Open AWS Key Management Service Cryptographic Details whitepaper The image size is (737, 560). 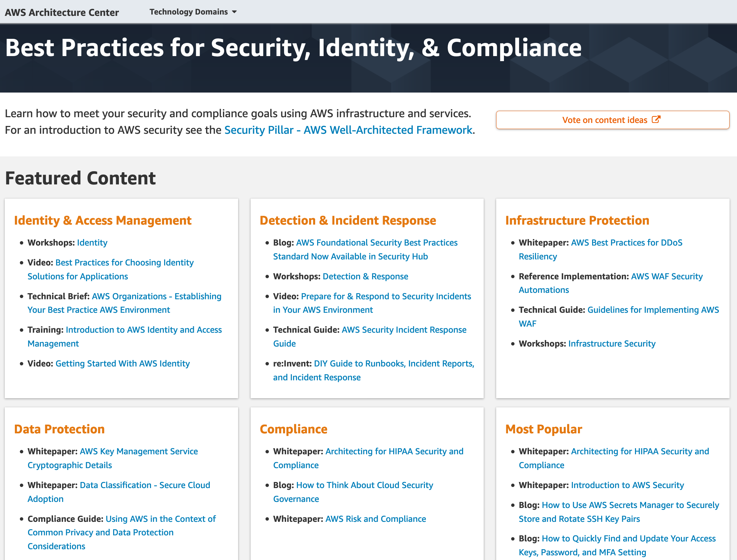[113, 458]
